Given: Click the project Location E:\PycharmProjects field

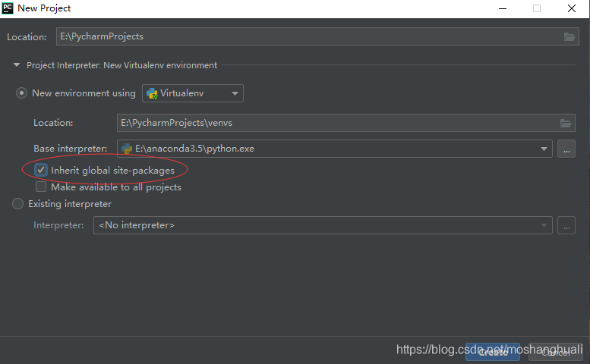Looking at the screenshot, I should 317,36.
